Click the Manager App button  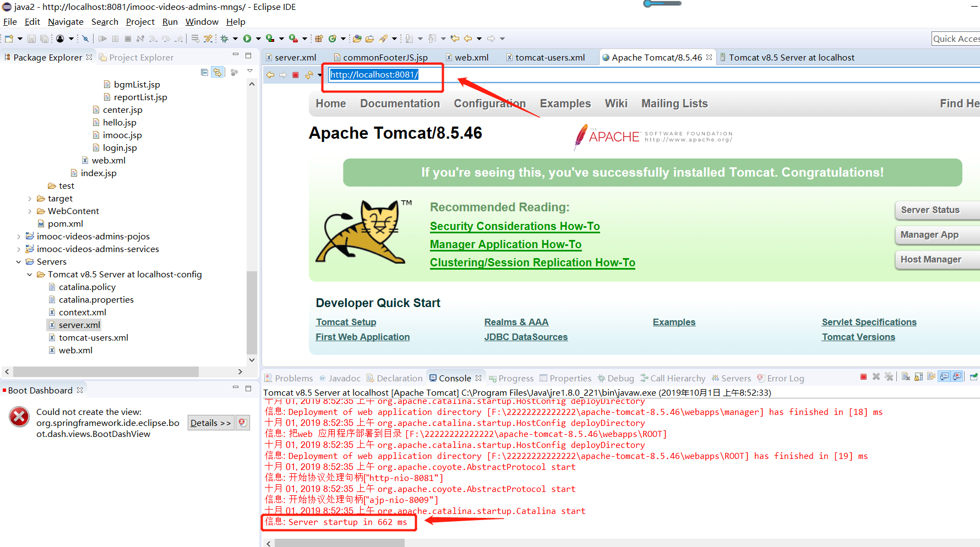click(x=937, y=234)
